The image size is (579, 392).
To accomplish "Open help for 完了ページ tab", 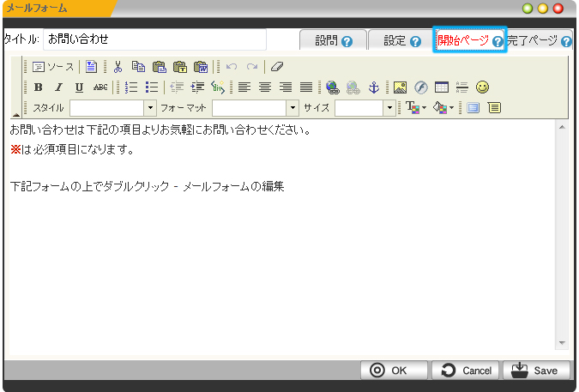I will [566, 42].
